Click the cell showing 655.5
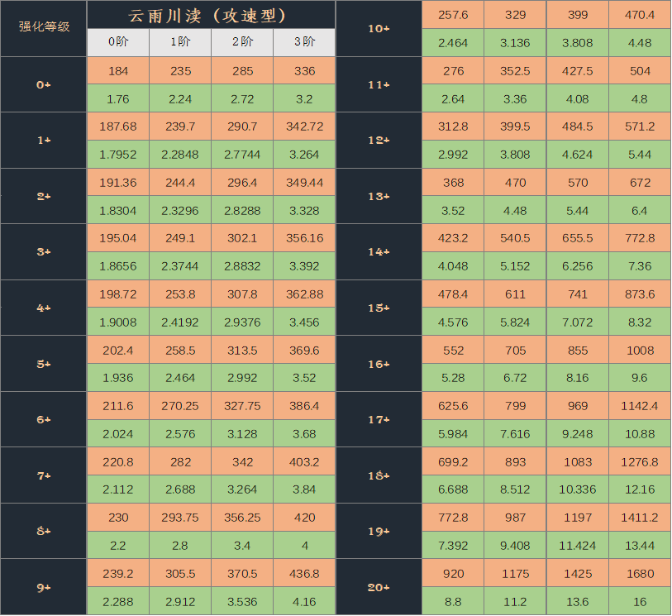Image resolution: width=672 pixels, height=616 pixels. [578, 238]
